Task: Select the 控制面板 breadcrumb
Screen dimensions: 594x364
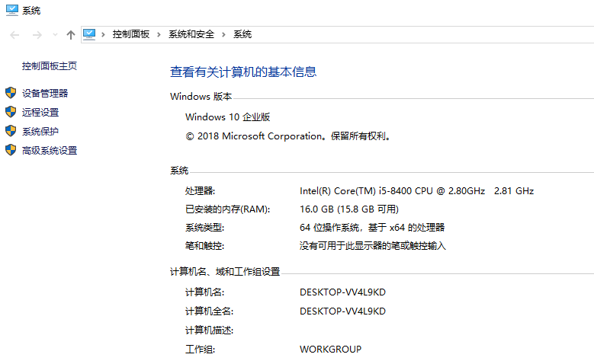Action: [130, 34]
